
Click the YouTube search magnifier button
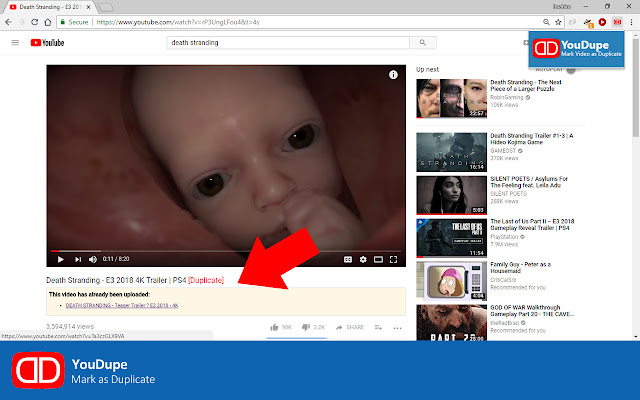423,42
